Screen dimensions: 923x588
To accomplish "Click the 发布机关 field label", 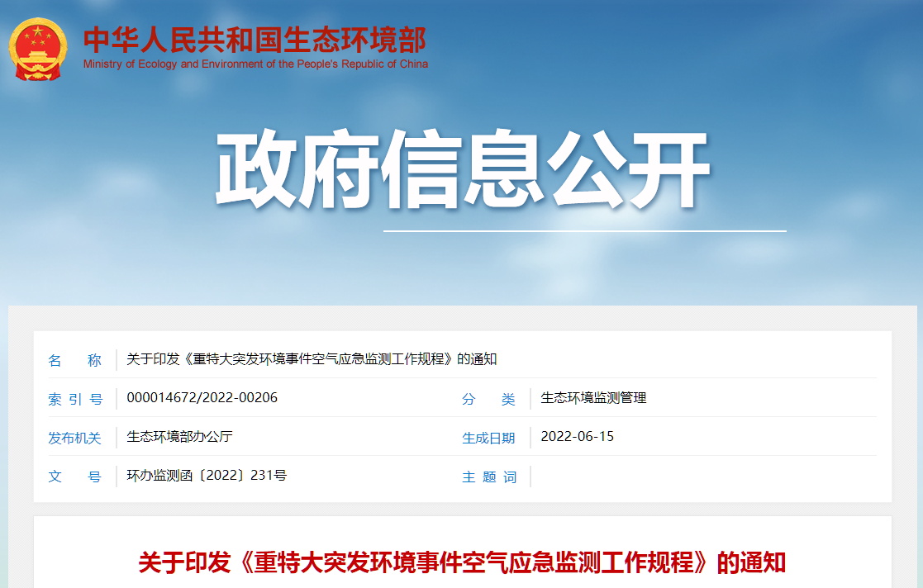I will pyautogui.click(x=75, y=438).
